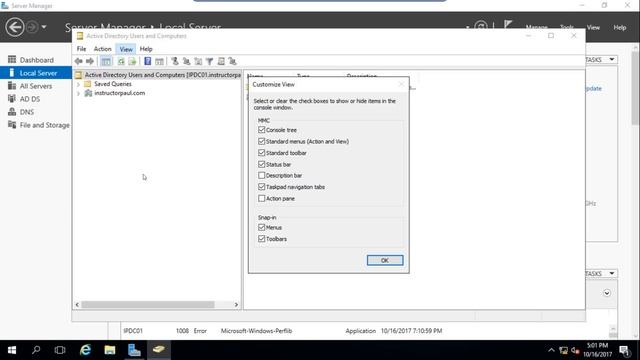The image size is (640, 360).
Task: Expand the instructorpaul.com domain node
Action: click(78, 93)
